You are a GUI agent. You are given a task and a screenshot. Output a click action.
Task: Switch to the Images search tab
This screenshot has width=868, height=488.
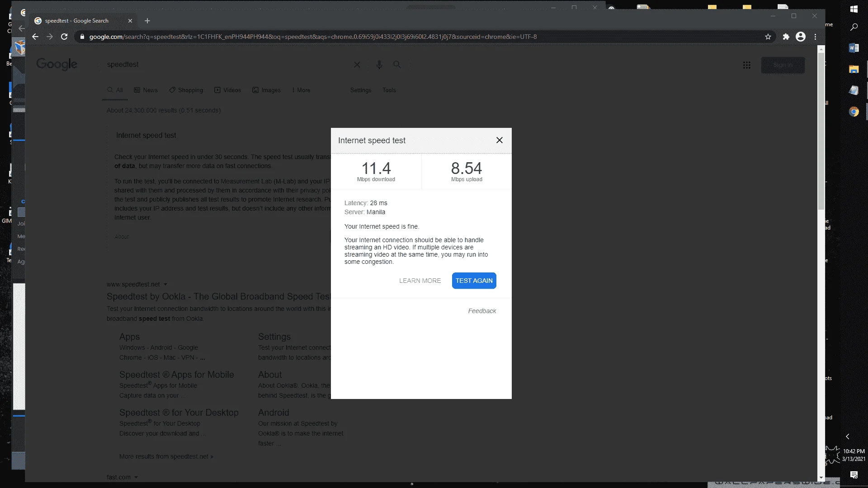pyautogui.click(x=266, y=90)
